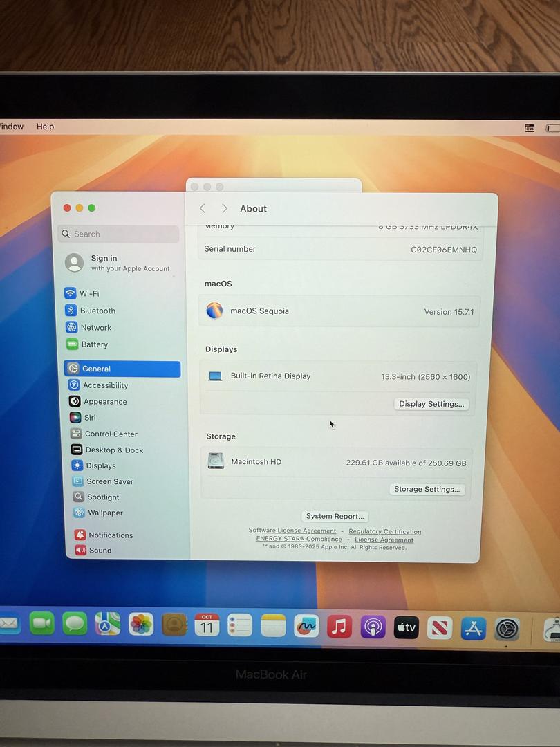Viewport: 560px width, 747px height.
Task: Open Wallpaper settings pane
Action: pos(105,513)
